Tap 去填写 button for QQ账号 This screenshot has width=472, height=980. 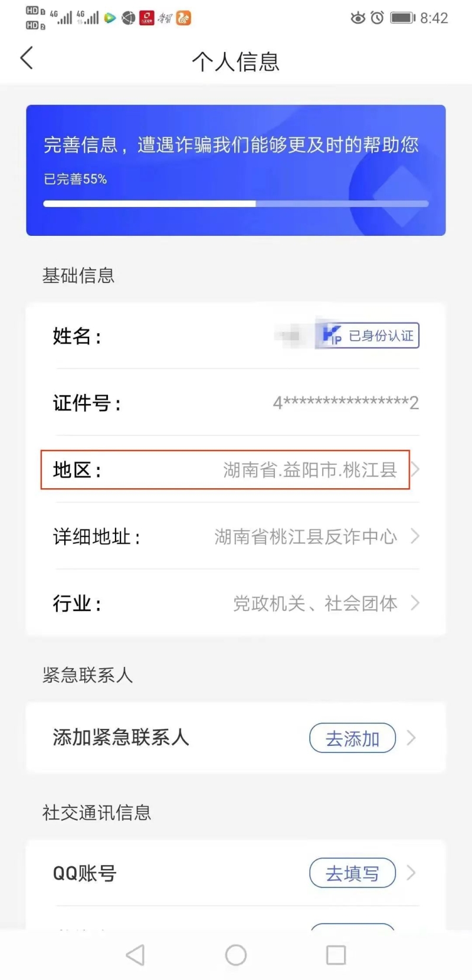pyautogui.click(x=352, y=873)
